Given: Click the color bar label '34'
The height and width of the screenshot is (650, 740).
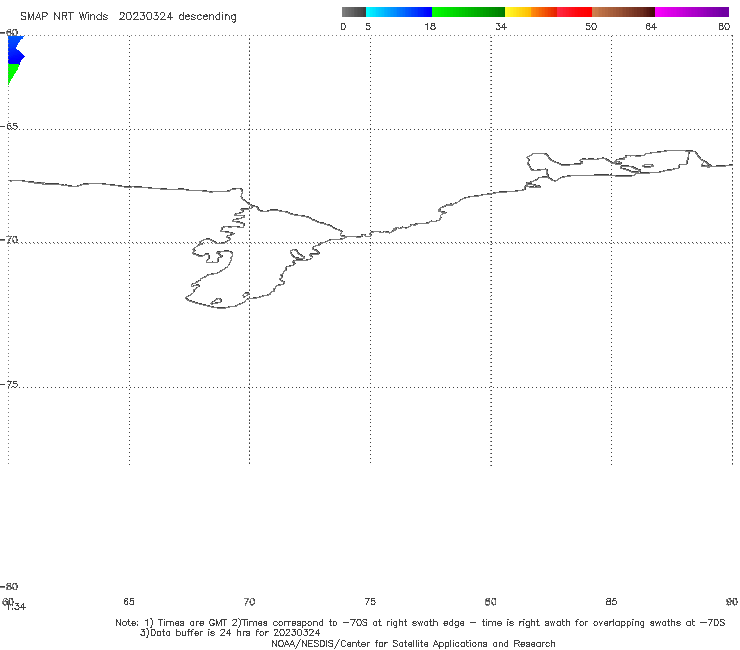Looking at the screenshot, I should (x=501, y=26).
